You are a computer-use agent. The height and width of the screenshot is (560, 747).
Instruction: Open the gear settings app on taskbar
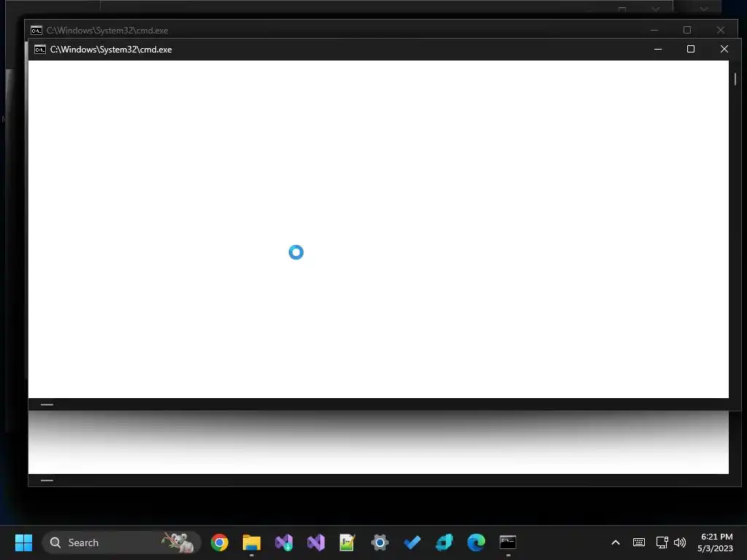pyautogui.click(x=379, y=542)
